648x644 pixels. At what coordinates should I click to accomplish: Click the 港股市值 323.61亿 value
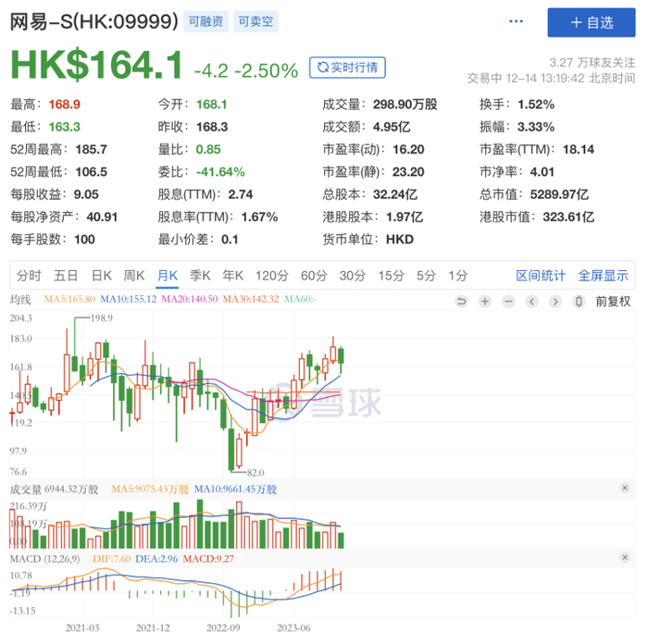coord(568,217)
